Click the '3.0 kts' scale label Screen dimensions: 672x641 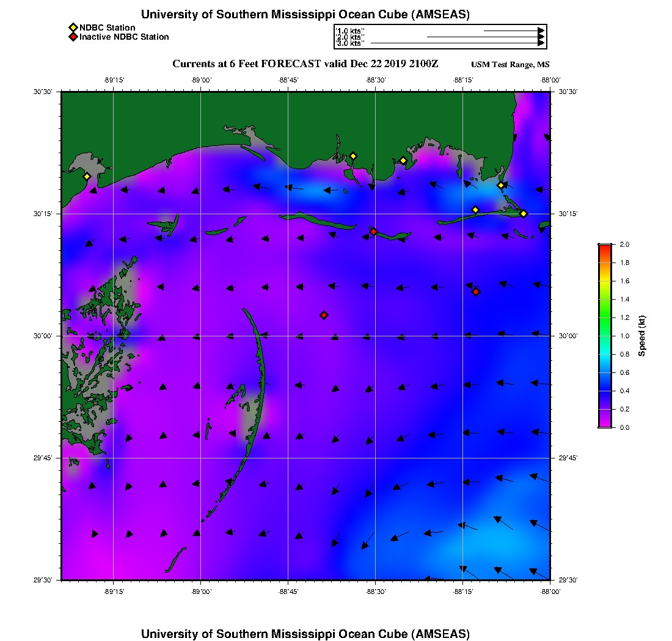coord(350,43)
